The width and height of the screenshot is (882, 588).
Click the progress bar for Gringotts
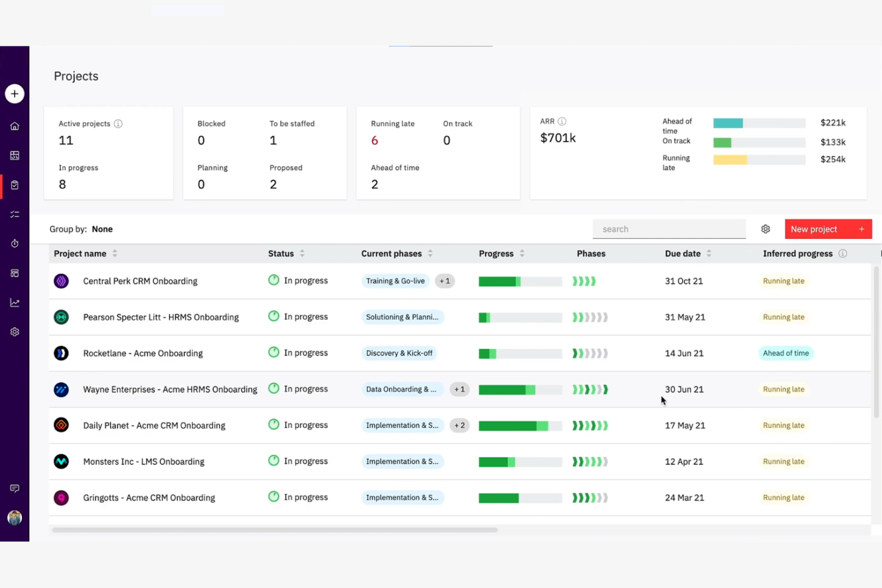(520, 497)
